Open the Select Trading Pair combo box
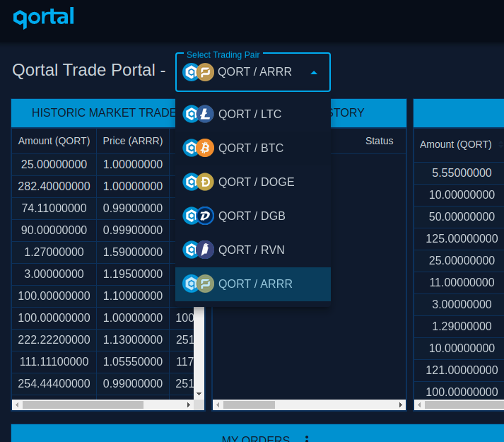The image size is (504, 442). point(253,72)
